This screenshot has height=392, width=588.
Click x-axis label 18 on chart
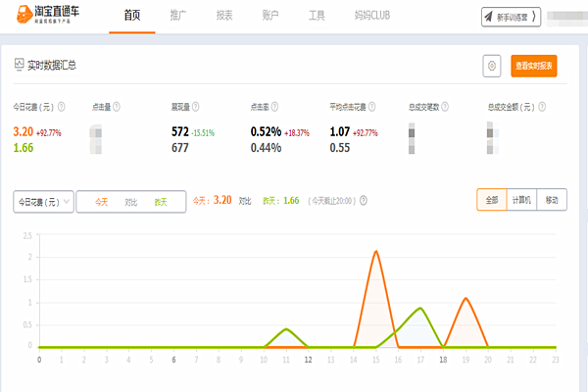pyautogui.click(x=443, y=360)
